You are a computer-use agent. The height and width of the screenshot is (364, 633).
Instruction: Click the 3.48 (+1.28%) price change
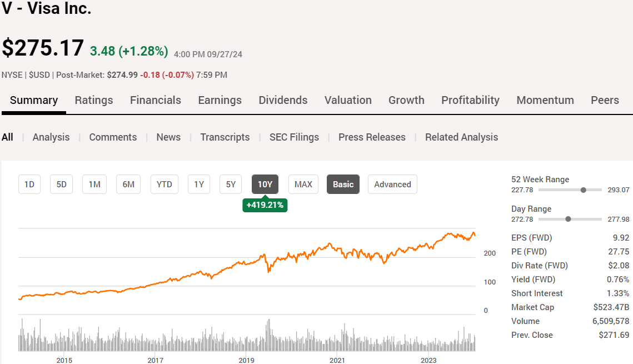[x=129, y=51]
